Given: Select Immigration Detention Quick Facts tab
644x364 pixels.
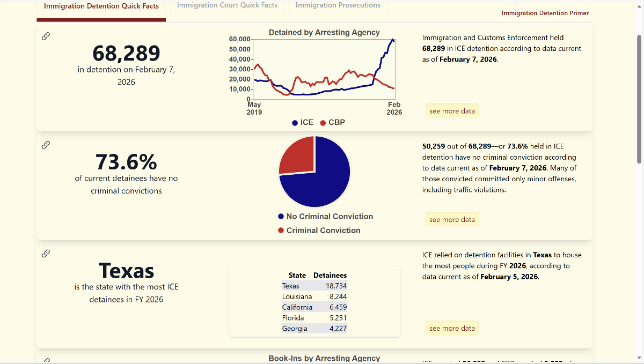Looking at the screenshot, I should pos(101,6).
